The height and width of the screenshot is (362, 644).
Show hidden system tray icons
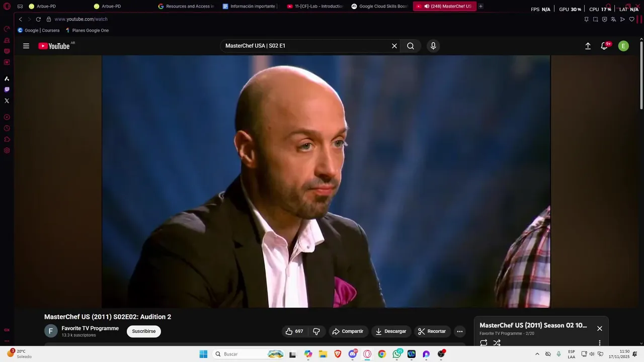(x=537, y=354)
